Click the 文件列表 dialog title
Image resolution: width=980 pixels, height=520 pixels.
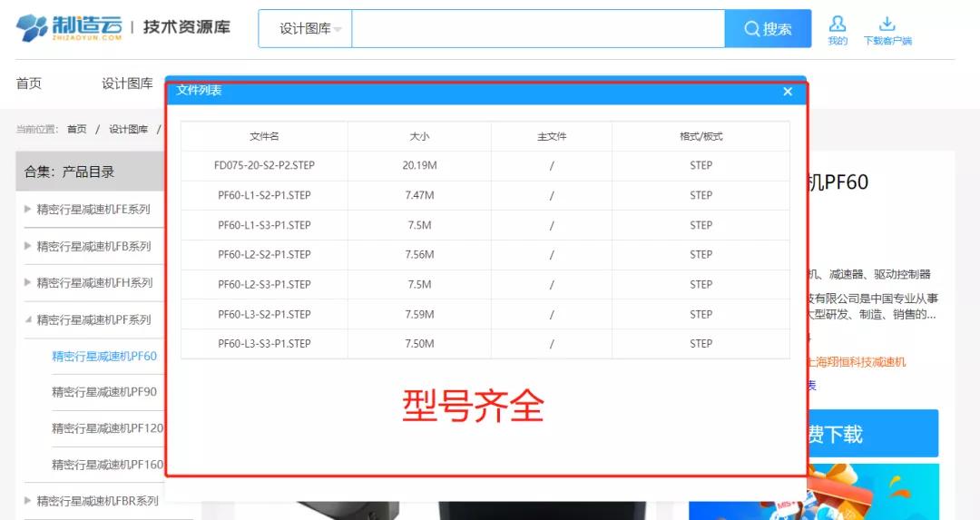(x=199, y=90)
